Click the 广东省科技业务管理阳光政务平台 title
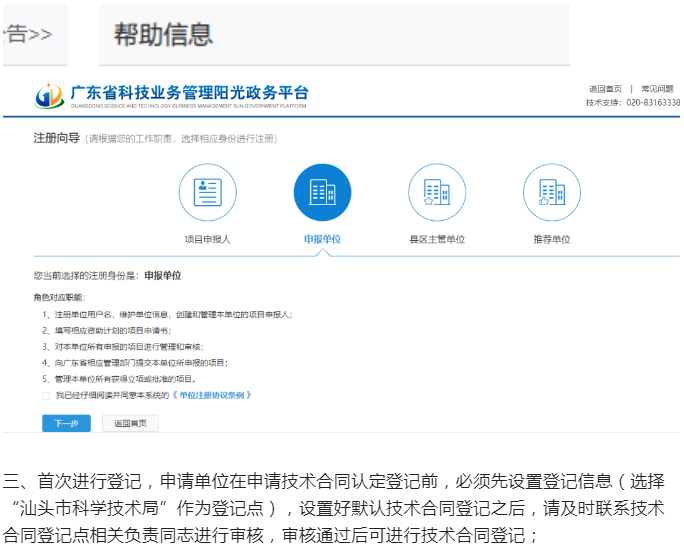Viewport: 684px width, 549px height. (x=189, y=93)
